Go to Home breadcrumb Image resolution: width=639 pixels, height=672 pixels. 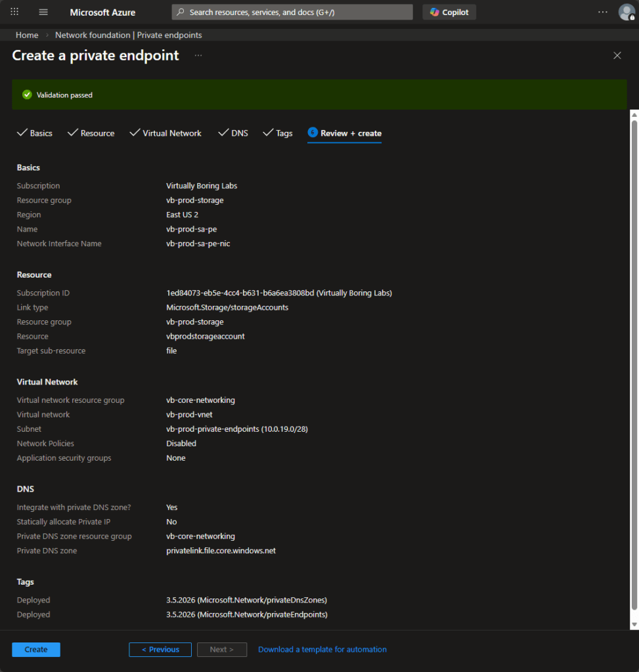click(x=27, y=35)
